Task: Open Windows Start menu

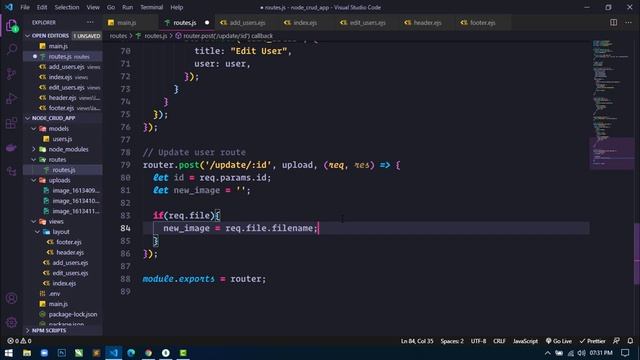Action: pos(9,353)
